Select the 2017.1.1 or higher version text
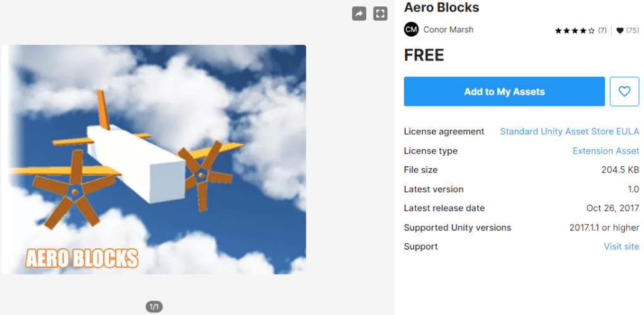 (x=604, y=227)
